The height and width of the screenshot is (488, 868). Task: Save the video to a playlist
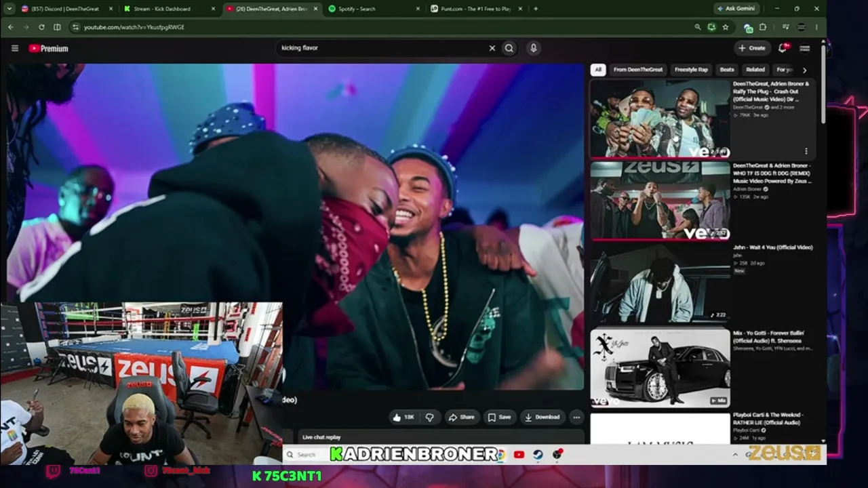click(x=499, y=417)
